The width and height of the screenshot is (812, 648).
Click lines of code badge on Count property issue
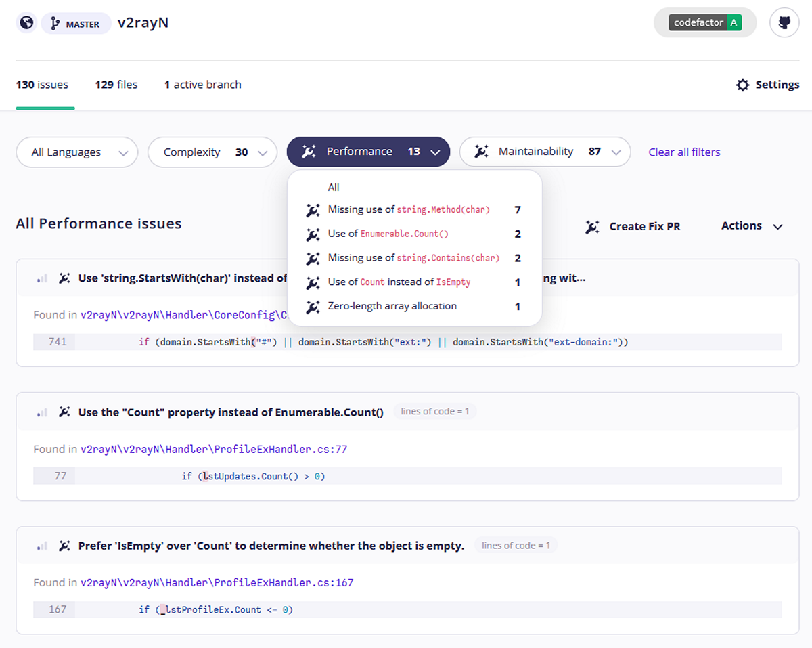click(x=435, y=412)
